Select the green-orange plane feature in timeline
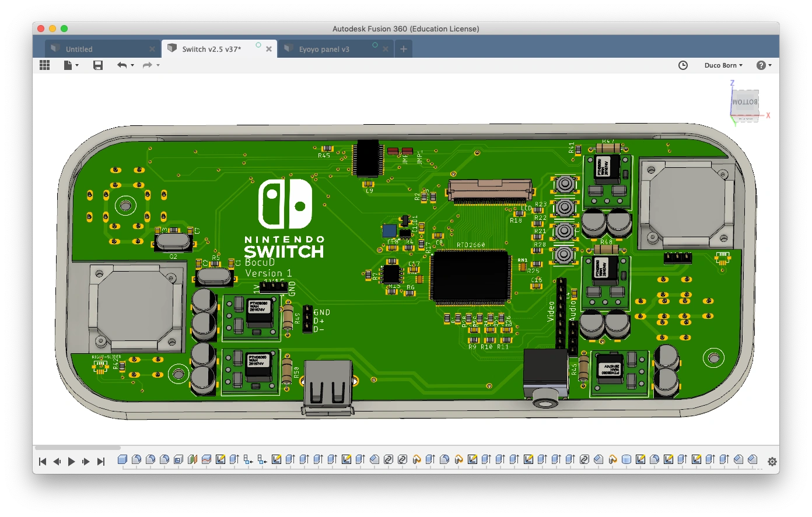Screen dimensions: 812x517 coord(192,459)
